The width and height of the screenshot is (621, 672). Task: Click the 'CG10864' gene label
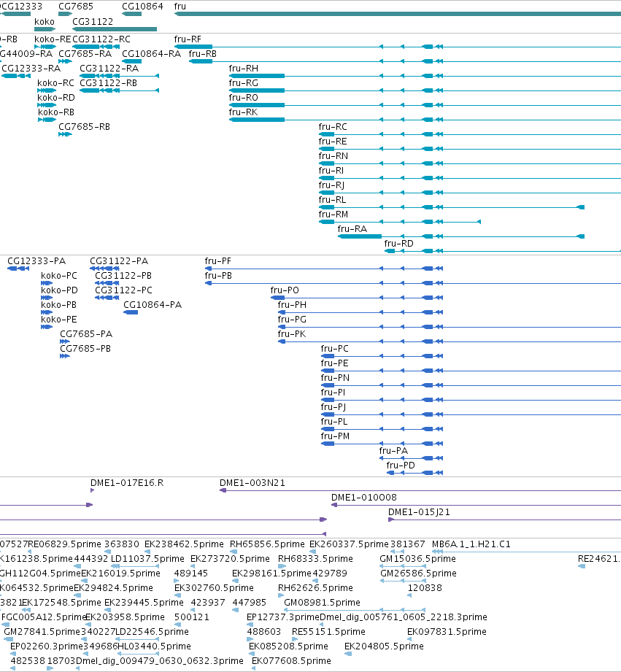142,7
